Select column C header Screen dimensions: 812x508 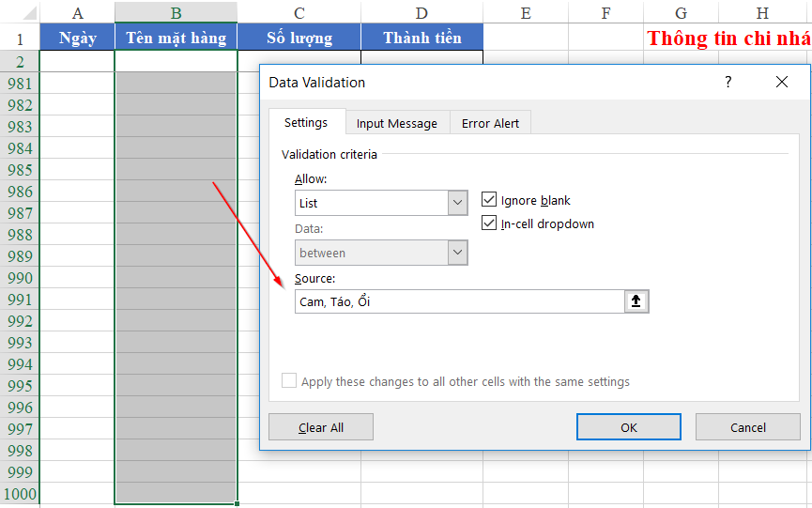299,12
